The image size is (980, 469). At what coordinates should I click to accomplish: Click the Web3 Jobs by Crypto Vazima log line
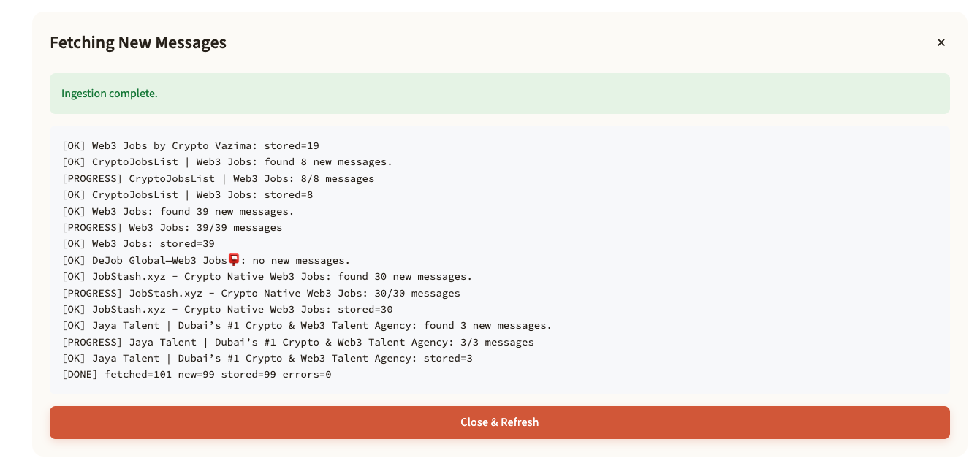click(191, 145)
